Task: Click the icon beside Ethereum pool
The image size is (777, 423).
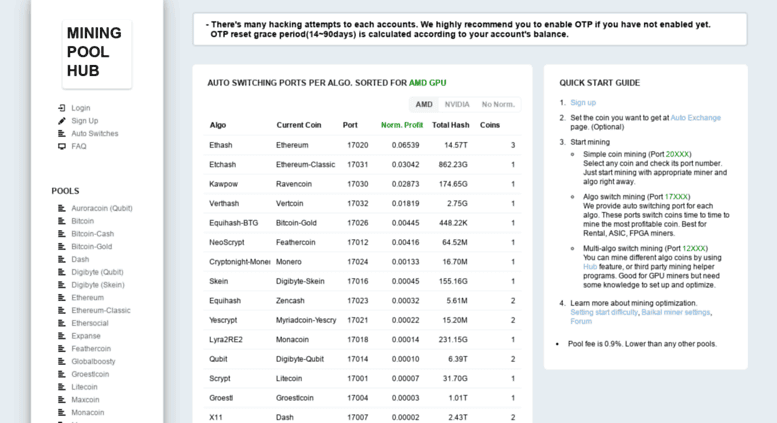Action: (61, 298)
